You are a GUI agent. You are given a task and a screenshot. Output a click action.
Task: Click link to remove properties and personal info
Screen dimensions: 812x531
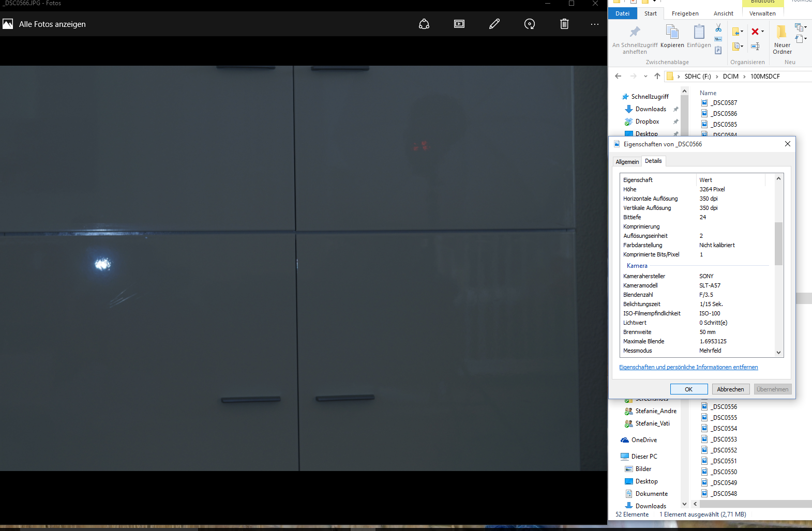point(688,367)
